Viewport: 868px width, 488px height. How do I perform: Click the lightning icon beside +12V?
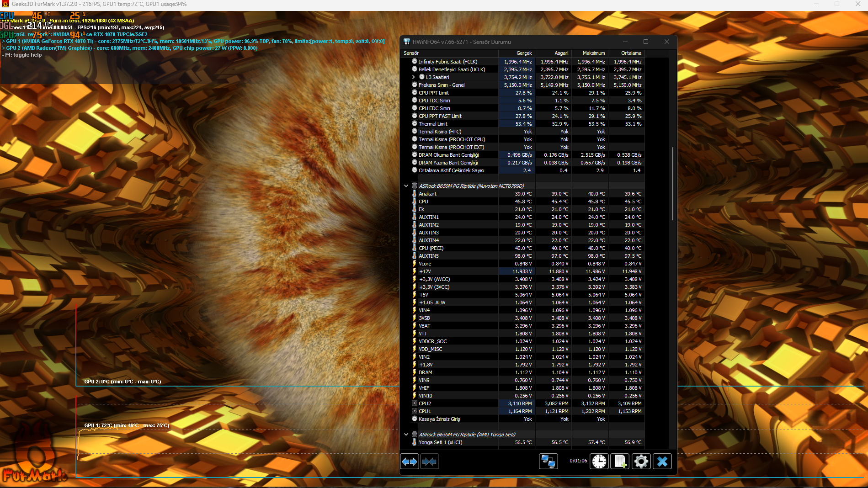(415, 271)
